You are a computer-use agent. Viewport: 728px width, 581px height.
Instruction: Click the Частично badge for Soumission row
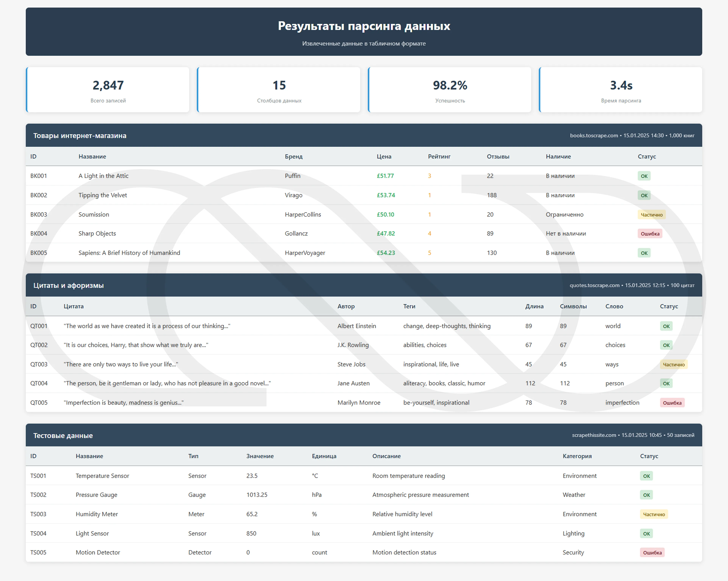point(651,215)
